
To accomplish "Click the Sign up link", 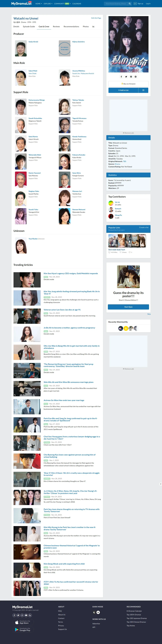I will click(x=140, y=4).
